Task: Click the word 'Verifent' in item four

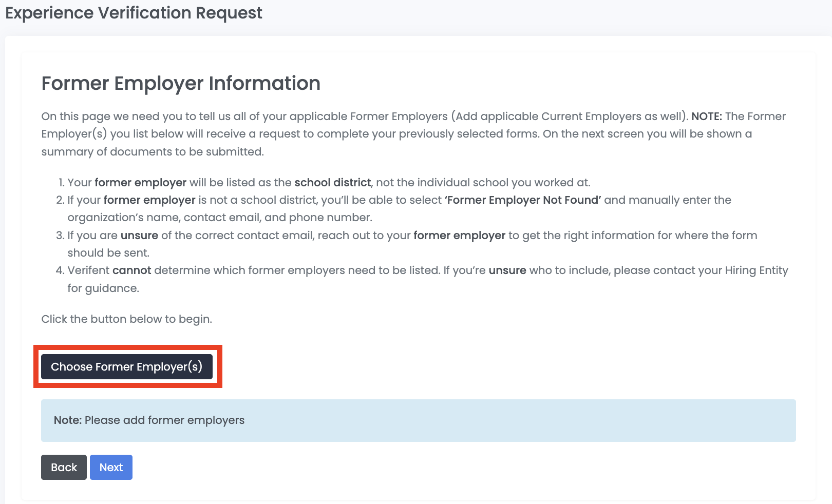Action: click(x=88, y=270)
